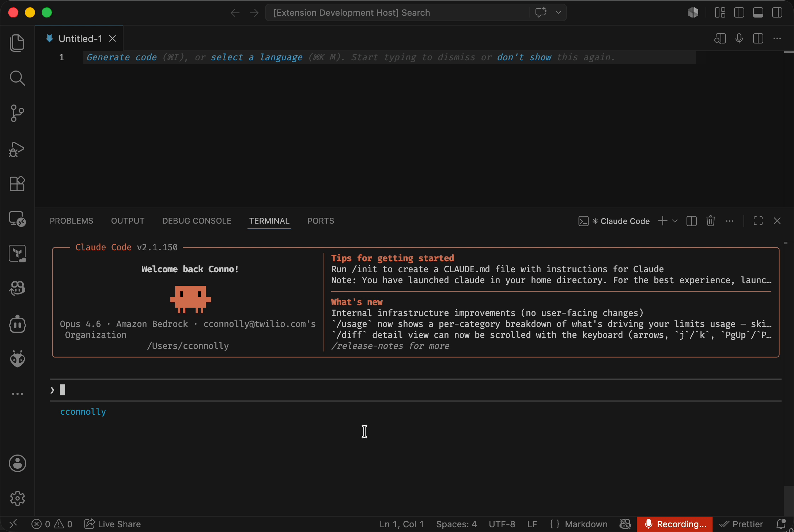The height and width of the screenshot is (532, 794).
Task: Split the terminal
Action: [x=692, y=221]
